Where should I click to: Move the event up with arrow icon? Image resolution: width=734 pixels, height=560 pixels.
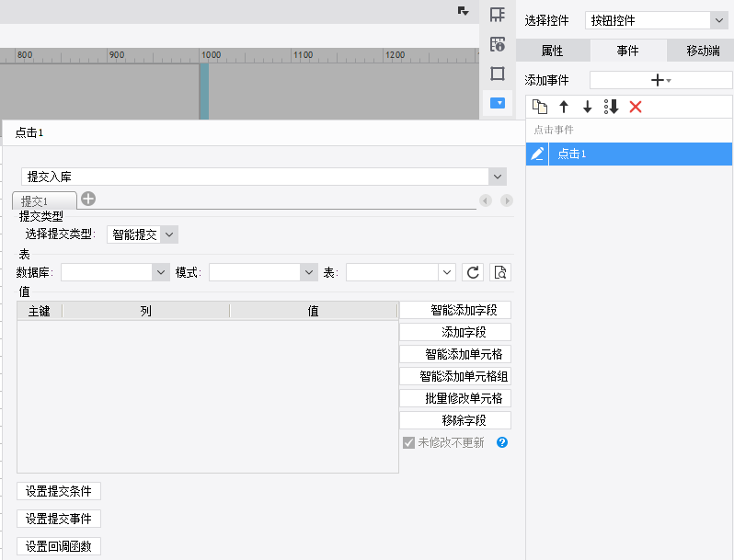pyautogui.click(x=564, y=107)
